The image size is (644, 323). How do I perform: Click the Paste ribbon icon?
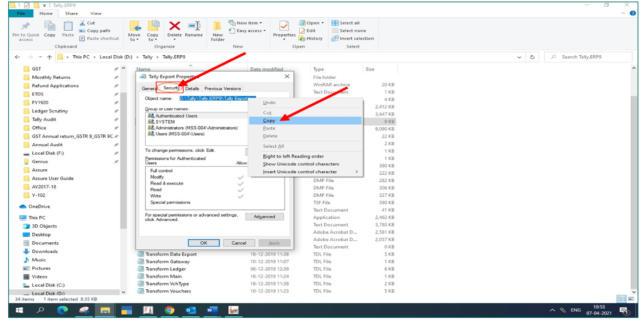(x=68, y=26)
